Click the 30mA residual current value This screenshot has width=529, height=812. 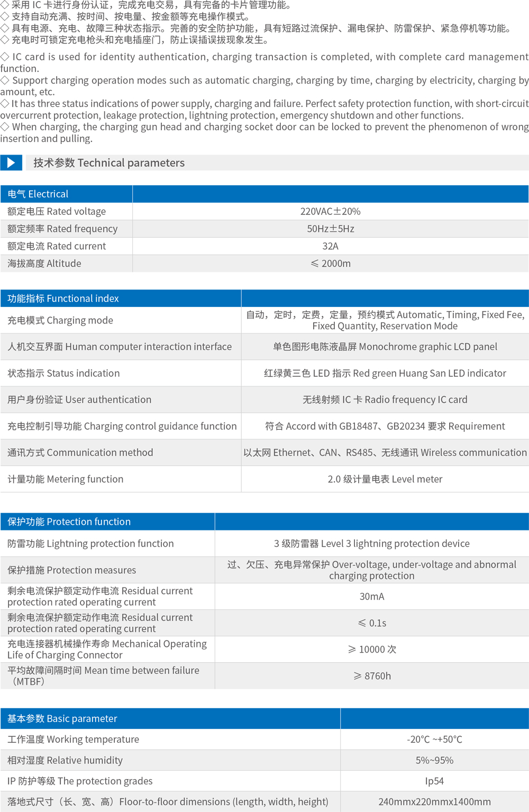click(371, 597)
